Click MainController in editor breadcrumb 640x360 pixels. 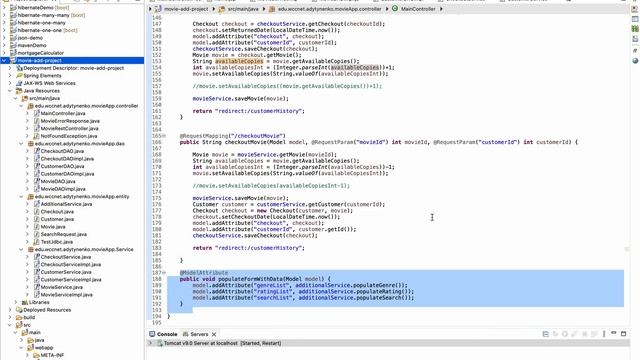click(x=418, y=9)
